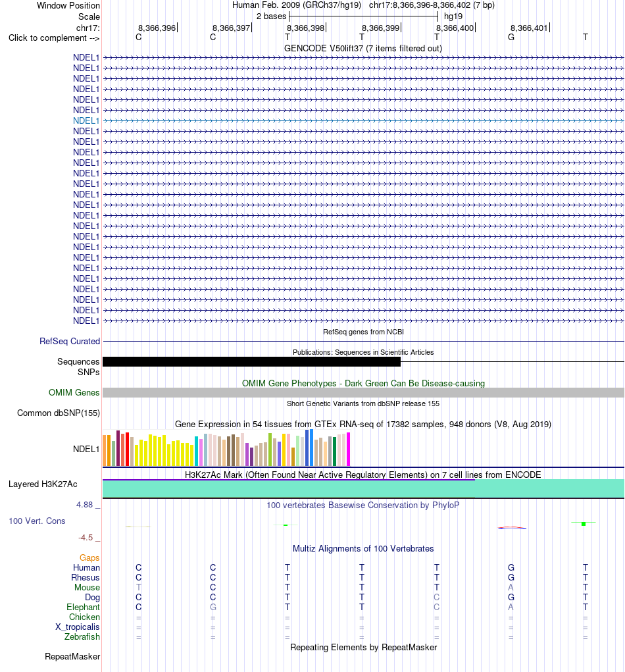The height and width of the screenshot is (672, 625).
Task: Select the Human alignment row label
Action: point(87,567)
